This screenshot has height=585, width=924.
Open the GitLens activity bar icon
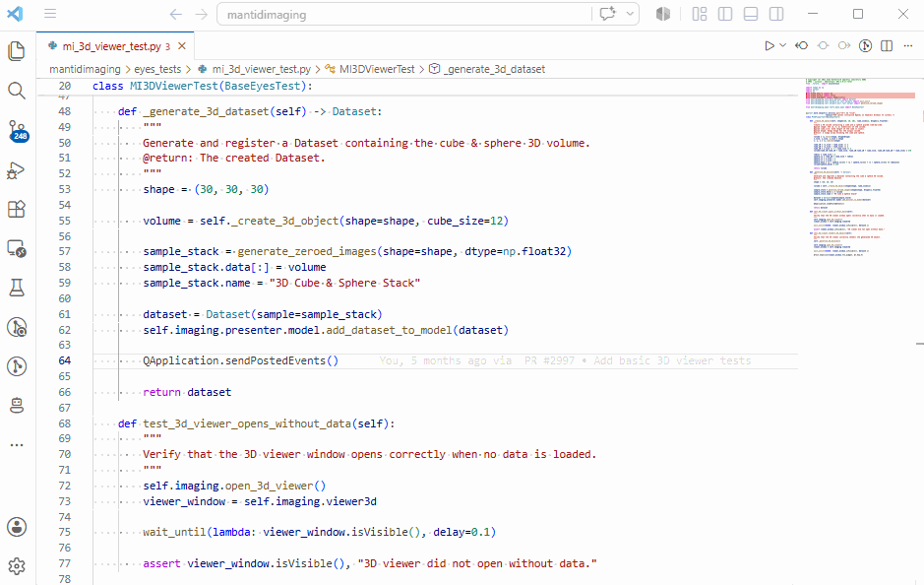tap(17, 327)
